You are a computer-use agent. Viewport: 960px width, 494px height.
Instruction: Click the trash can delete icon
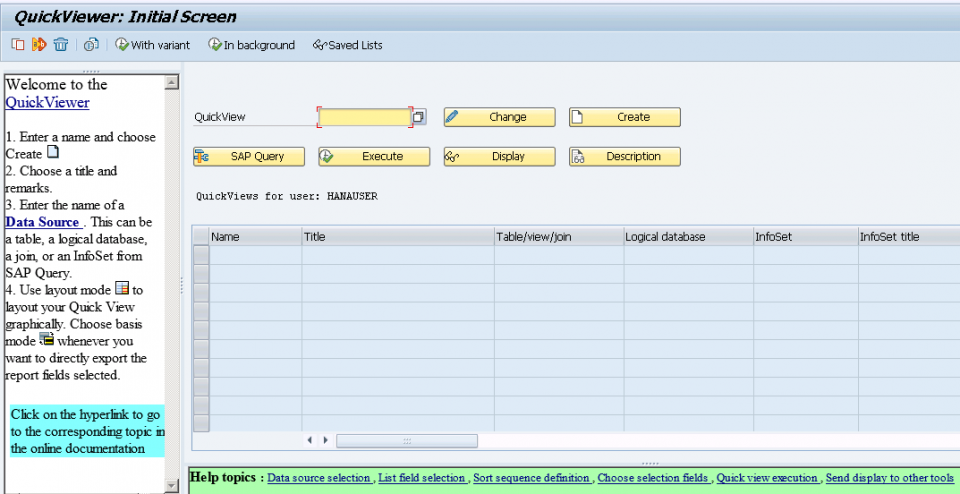pyautogui.click(x=61, y=44)
